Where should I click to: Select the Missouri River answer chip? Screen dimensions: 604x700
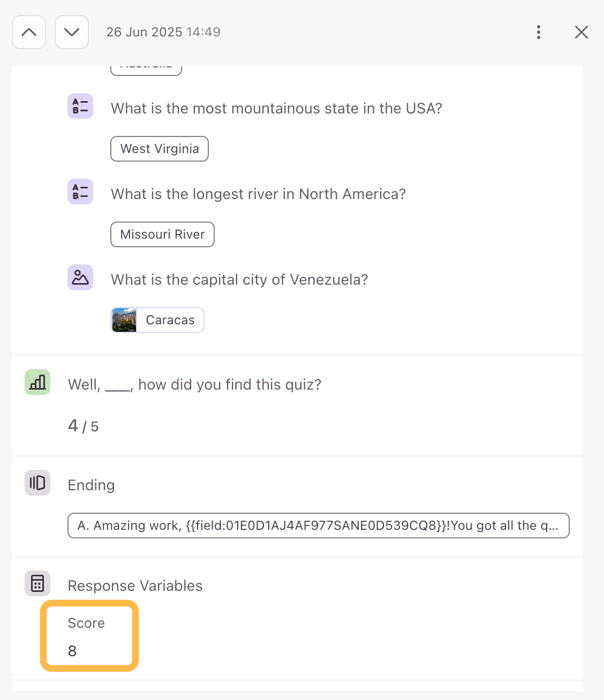click(x=162, y=234)
